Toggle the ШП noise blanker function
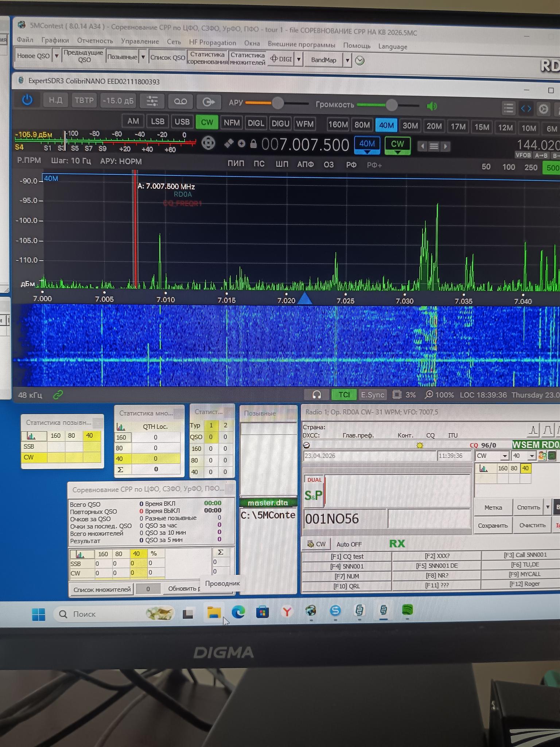The width and height of the screenshot is (560, 747). (282, 164)
